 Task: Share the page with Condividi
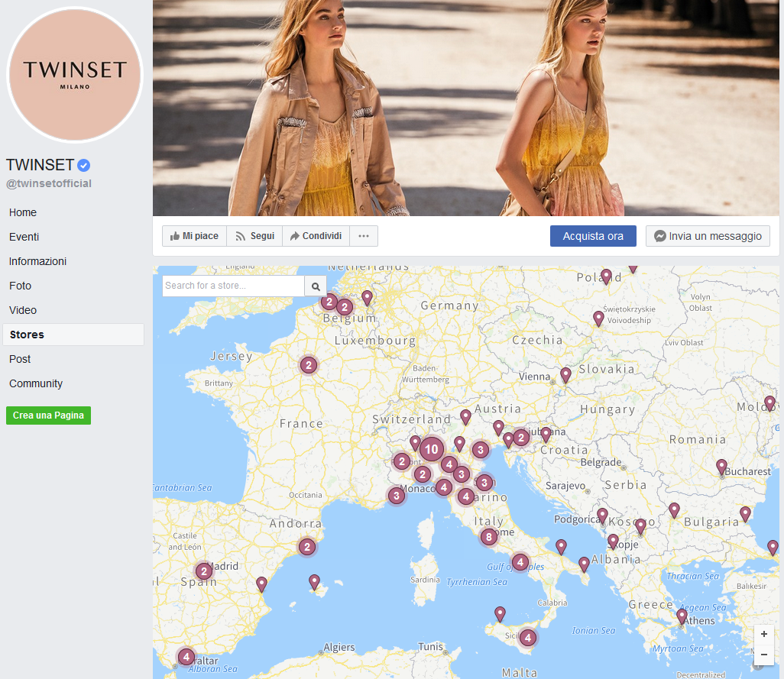(x=316, y=236)
